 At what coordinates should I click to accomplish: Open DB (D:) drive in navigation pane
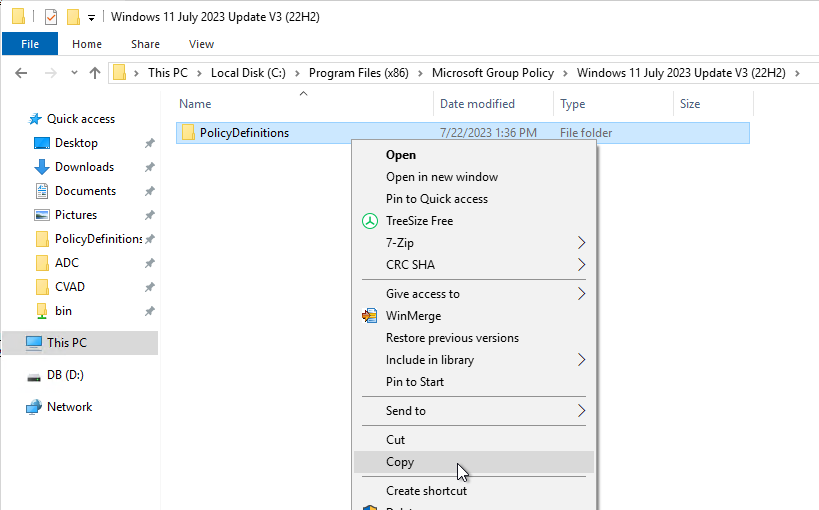[x=65, y=375]
